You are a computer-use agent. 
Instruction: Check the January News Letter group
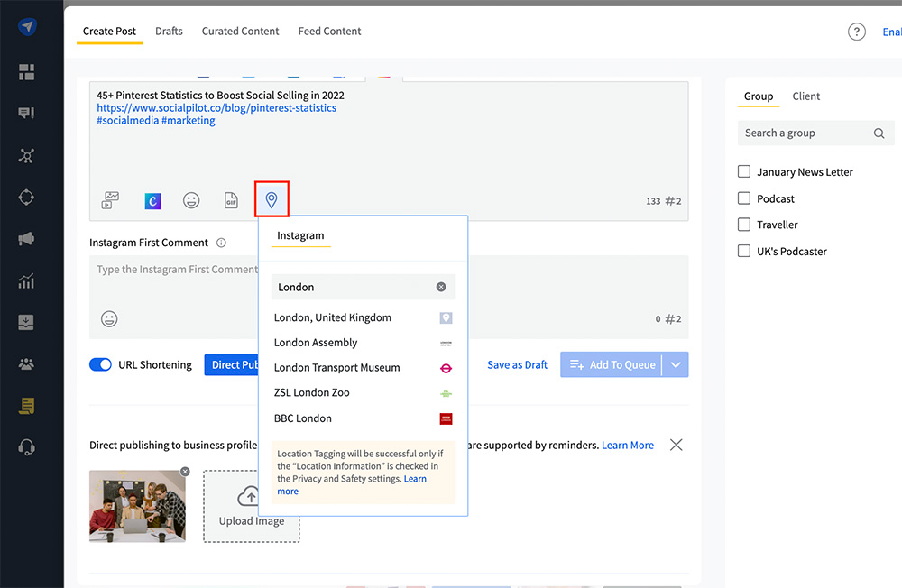click(x=744, y=171)
